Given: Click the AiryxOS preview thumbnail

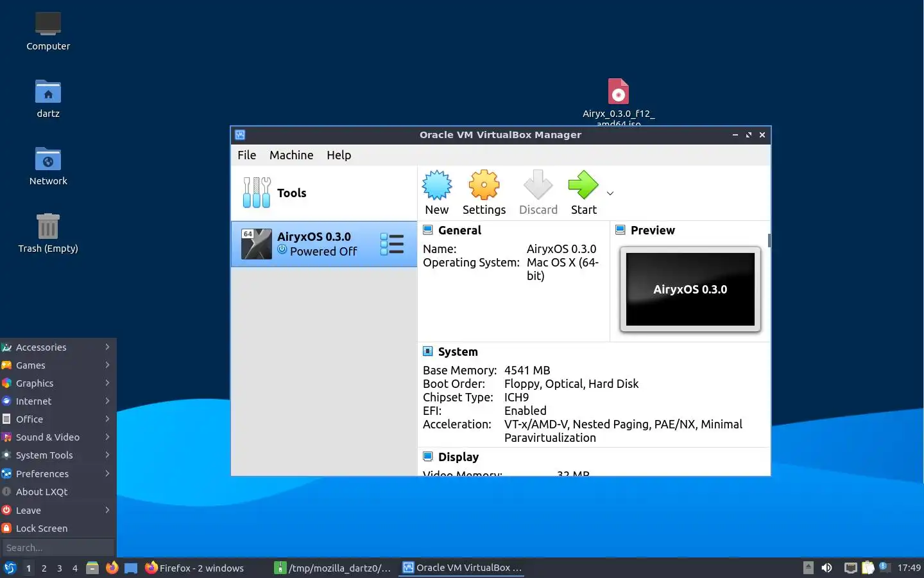Looking at the screenshot, I should tap(690, 289).
